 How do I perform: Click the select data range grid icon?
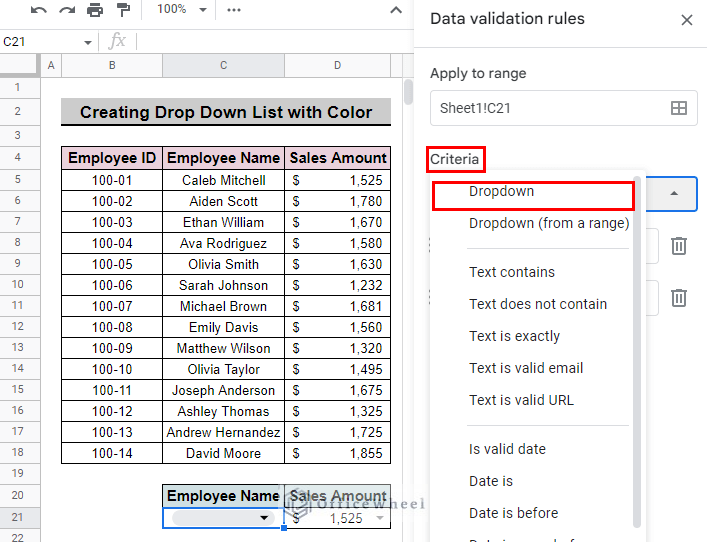coord(679,108)
